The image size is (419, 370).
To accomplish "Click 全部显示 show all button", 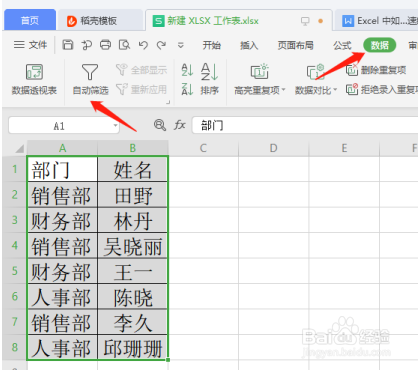I will 141,70.
